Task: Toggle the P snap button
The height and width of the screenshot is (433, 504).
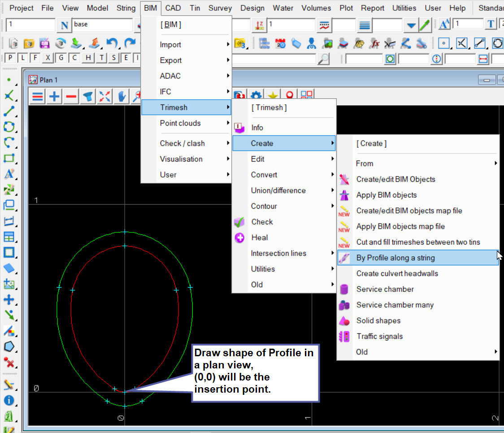Action: pos(10,58)
